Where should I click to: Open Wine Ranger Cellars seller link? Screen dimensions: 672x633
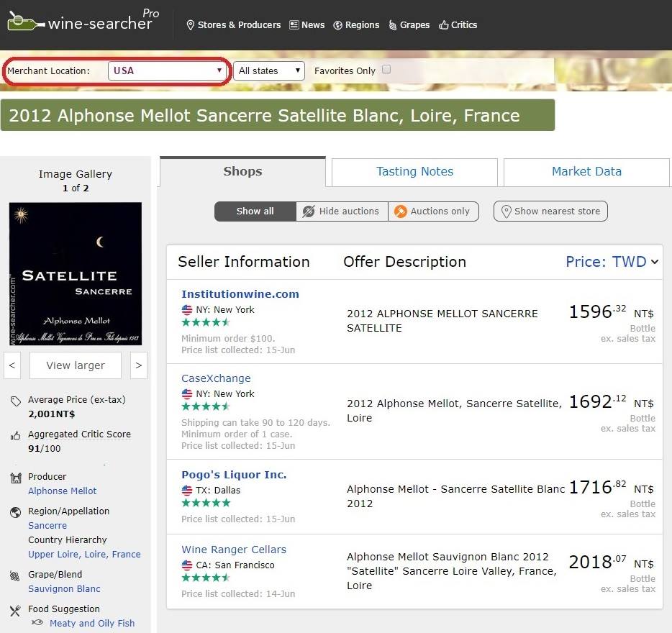[x=234, y=550]
